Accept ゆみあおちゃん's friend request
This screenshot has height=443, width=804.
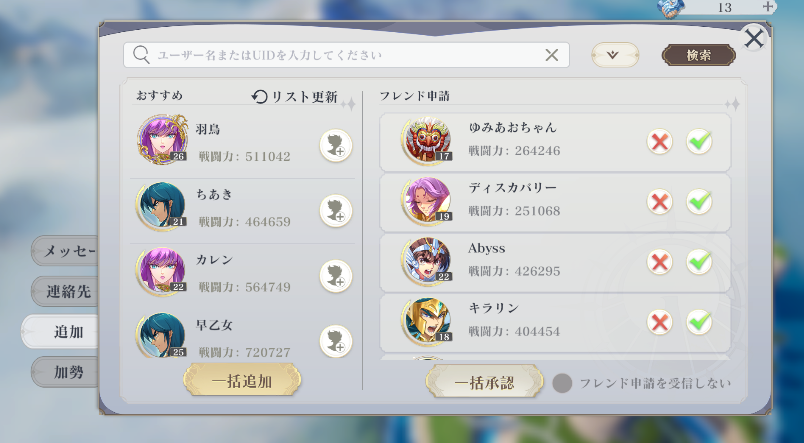click(699, 142)
